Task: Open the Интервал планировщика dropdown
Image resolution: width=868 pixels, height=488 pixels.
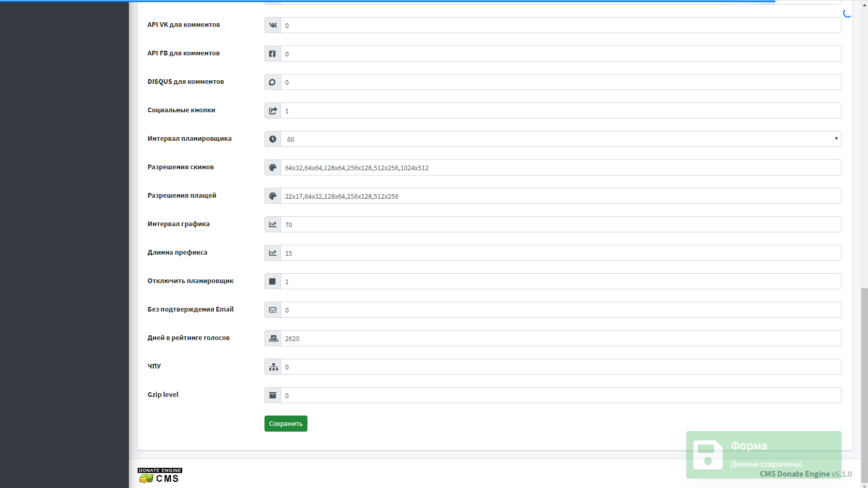Action: click(559, 139)
